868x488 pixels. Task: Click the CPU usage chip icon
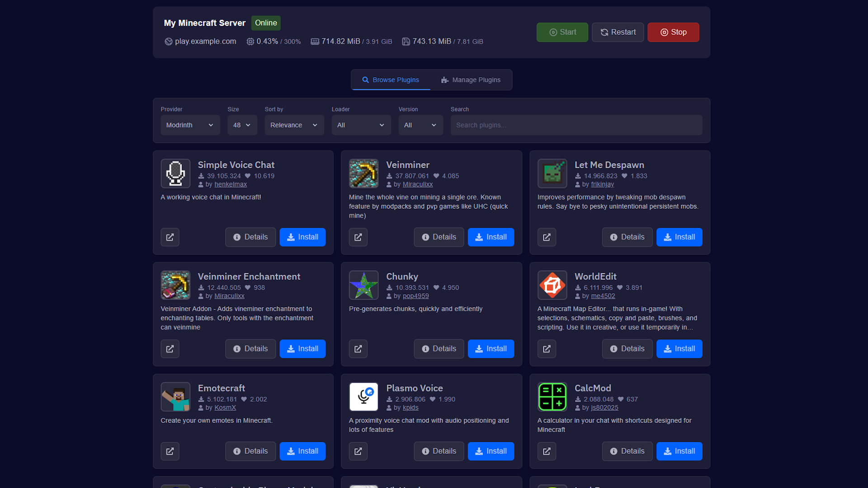250,42
